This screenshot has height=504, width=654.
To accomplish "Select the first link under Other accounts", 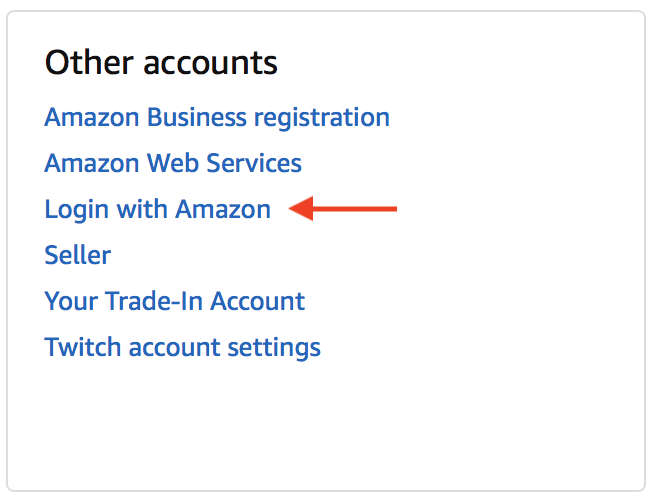I will [217, 118].
